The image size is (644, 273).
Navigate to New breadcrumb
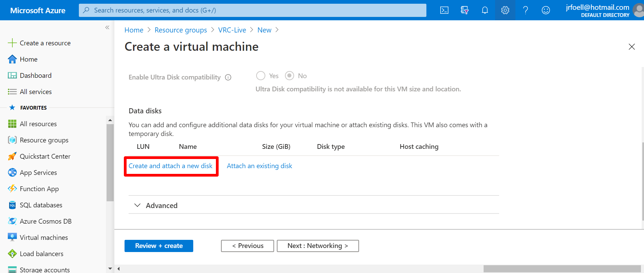(264, 30)
